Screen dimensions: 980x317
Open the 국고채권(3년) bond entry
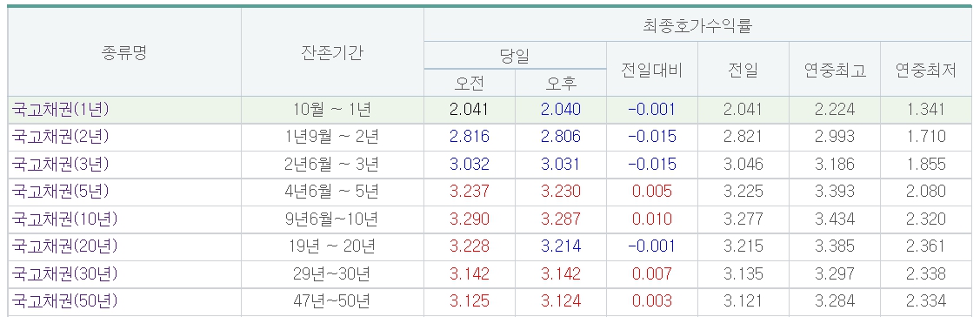[61, 164]
